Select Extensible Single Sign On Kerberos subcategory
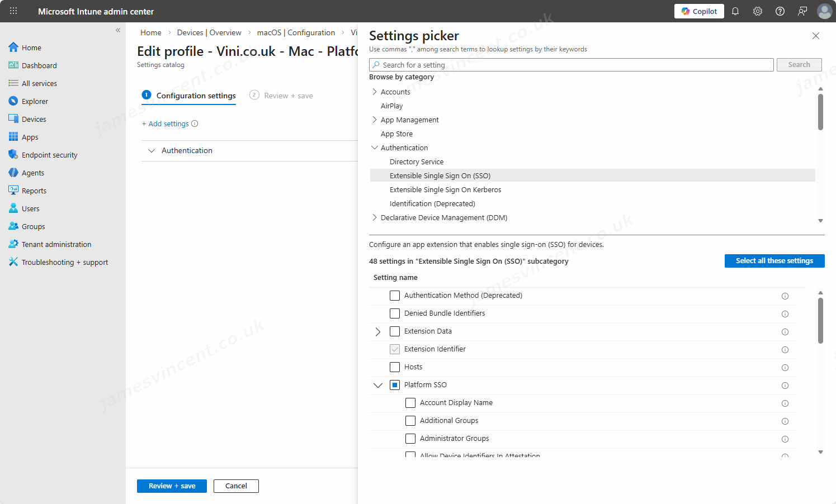Screen dimensions: 836x504 click(445, 190)
